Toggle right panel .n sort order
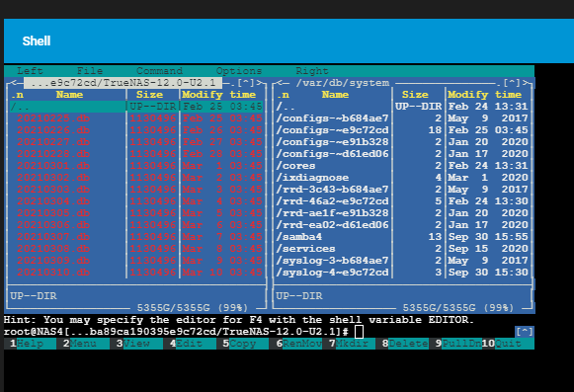 pyautogui.click(x=283, y=95)
